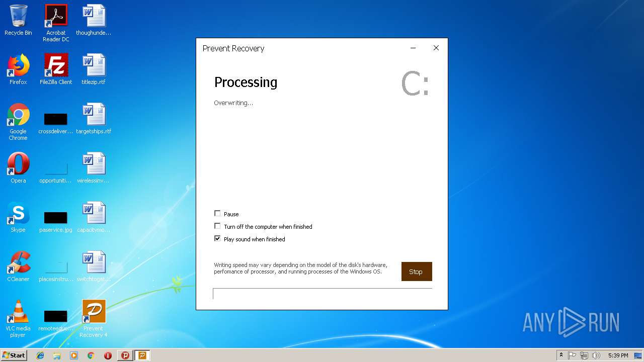Enable Turn off the computer when finished
644x362 pixels.
point(217,226)
